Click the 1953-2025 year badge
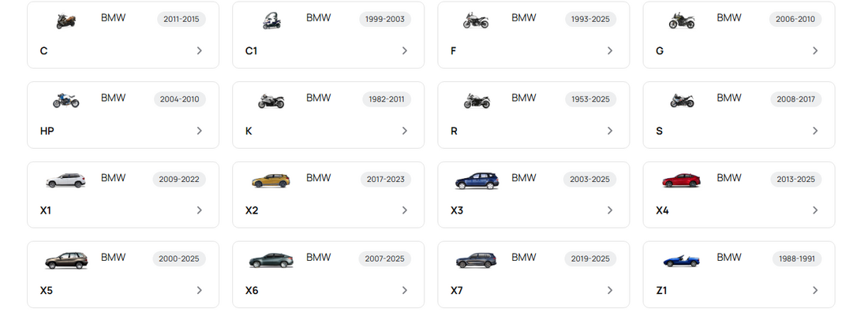Viewport: 868px width, 312px height. coord(590,99)
